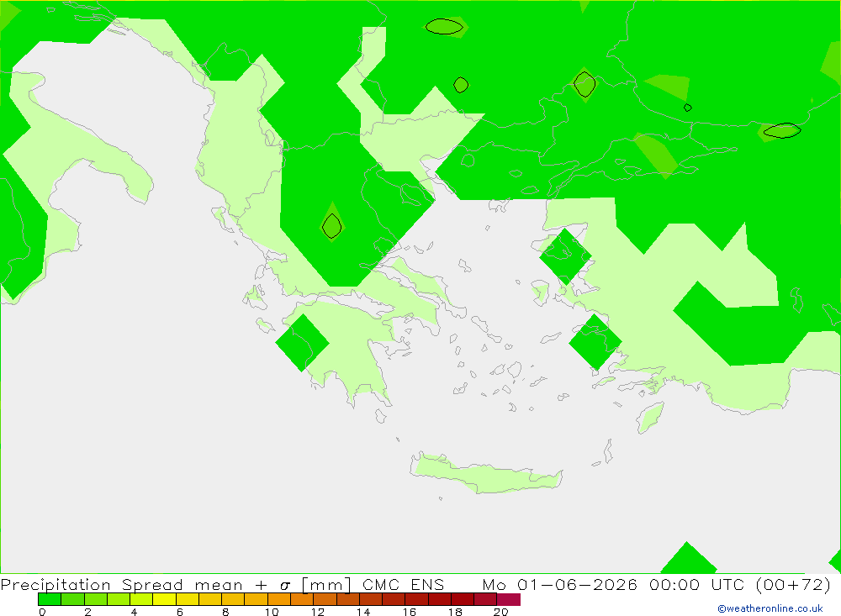Click the crimson above-20 mm legend swatch

click(x=509, y=599)
